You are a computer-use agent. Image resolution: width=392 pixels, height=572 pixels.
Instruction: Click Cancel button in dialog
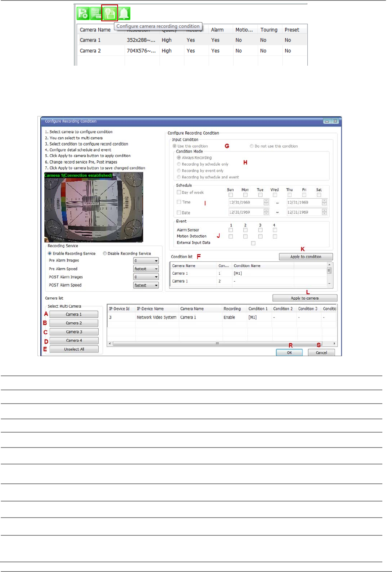point(321,352)
